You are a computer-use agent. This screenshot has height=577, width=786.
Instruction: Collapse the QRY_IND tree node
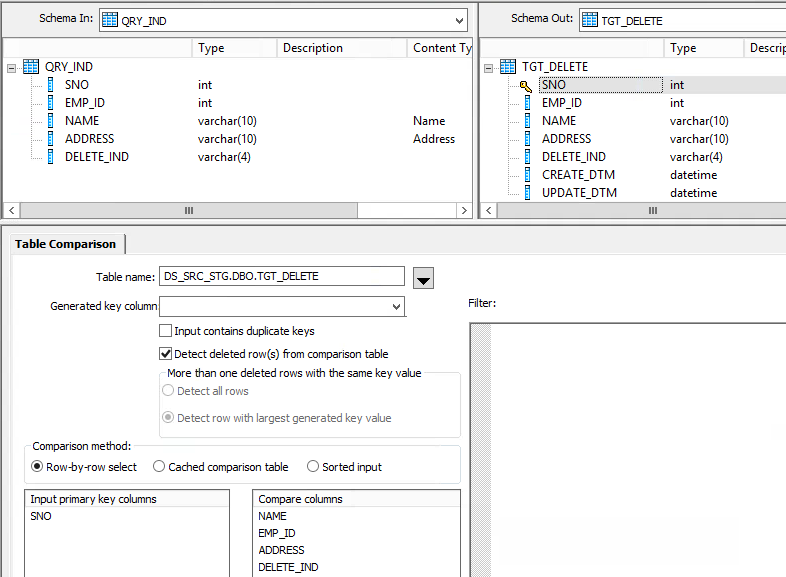[x=11, y=67]
